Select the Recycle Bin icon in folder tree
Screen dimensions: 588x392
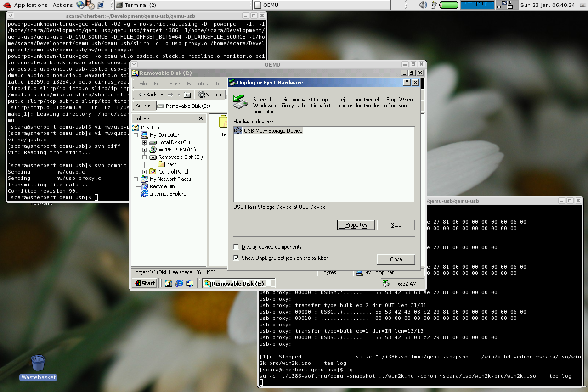point(144,186)
